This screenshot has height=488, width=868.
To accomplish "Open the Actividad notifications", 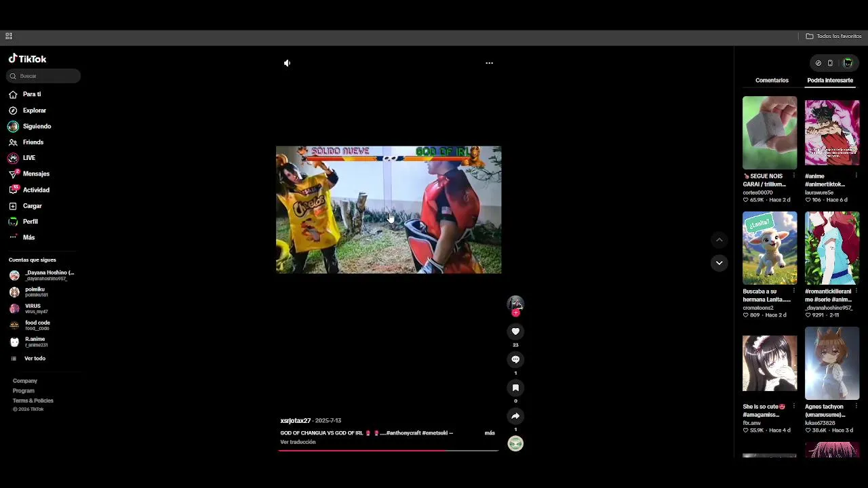I will point(37,190).
